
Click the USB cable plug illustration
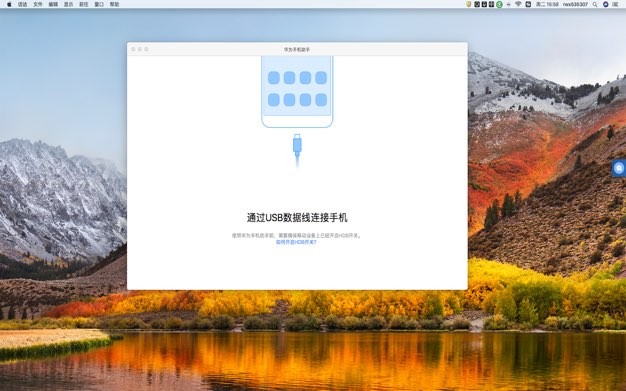point(297,150)
